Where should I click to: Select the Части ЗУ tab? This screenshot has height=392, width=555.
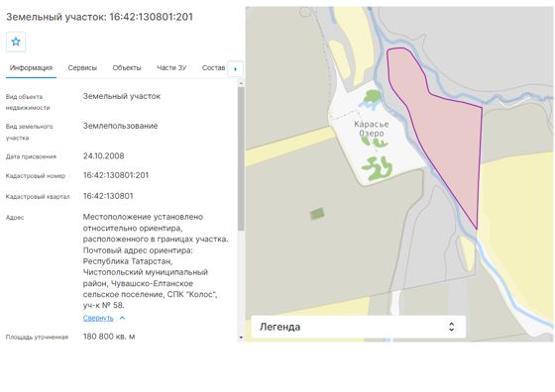(x=171, y=68)
